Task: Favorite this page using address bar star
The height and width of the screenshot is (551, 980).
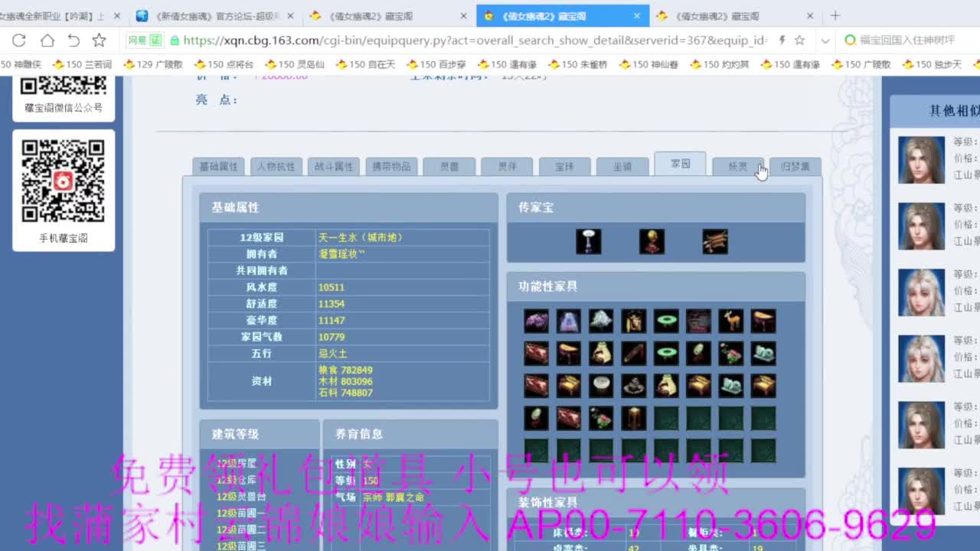Action: [x=799, y=41]
